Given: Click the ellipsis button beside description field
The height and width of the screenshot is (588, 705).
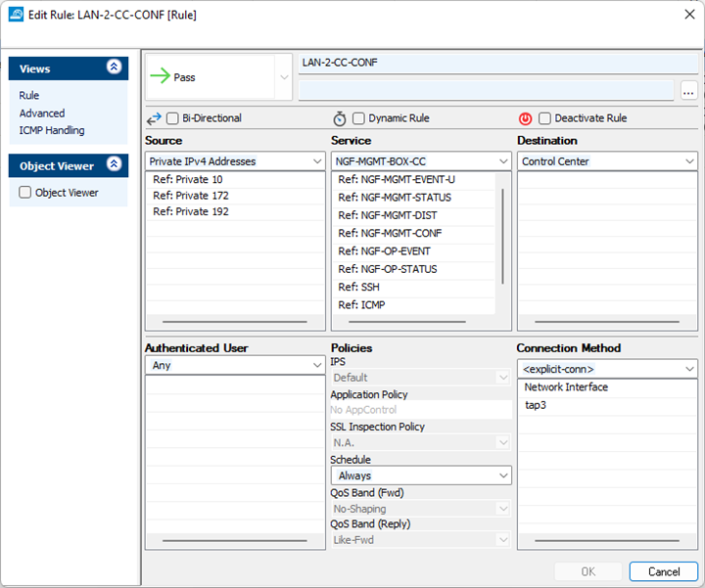Looking at the screenshot, I should pyautogui.click(x=688, y=92).
